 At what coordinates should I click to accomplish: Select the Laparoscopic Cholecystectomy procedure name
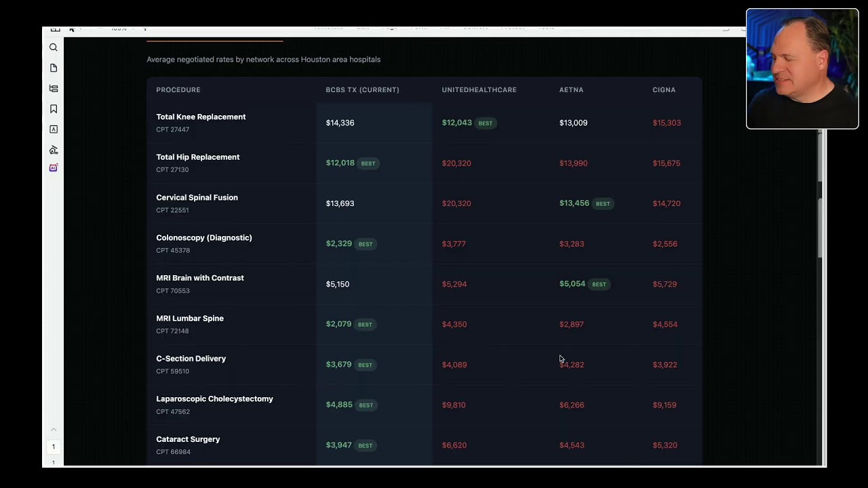[x=214, y=399]
